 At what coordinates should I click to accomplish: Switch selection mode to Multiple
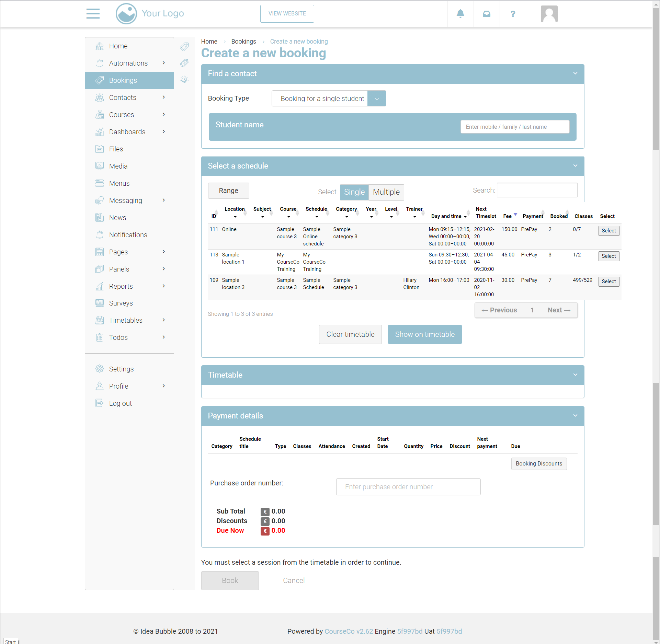pos(386,192)
